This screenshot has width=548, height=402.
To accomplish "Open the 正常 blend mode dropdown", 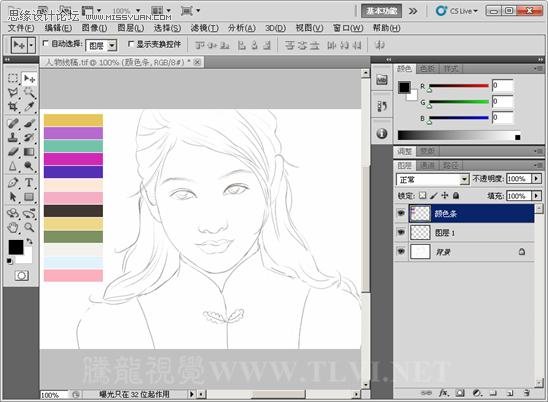I will point(432,180).
